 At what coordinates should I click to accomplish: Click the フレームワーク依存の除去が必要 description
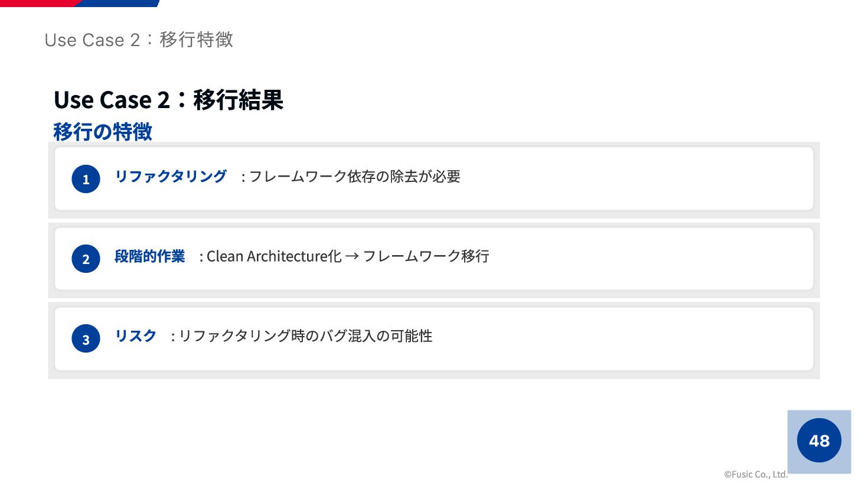[x=355, y=176]
